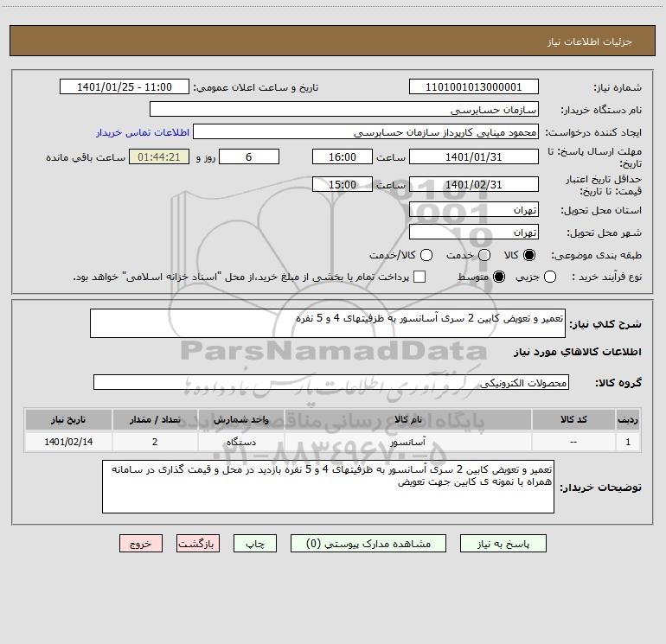Click the quantity cell 2
This screenshot has height=644, width=666.
[155, 442]
